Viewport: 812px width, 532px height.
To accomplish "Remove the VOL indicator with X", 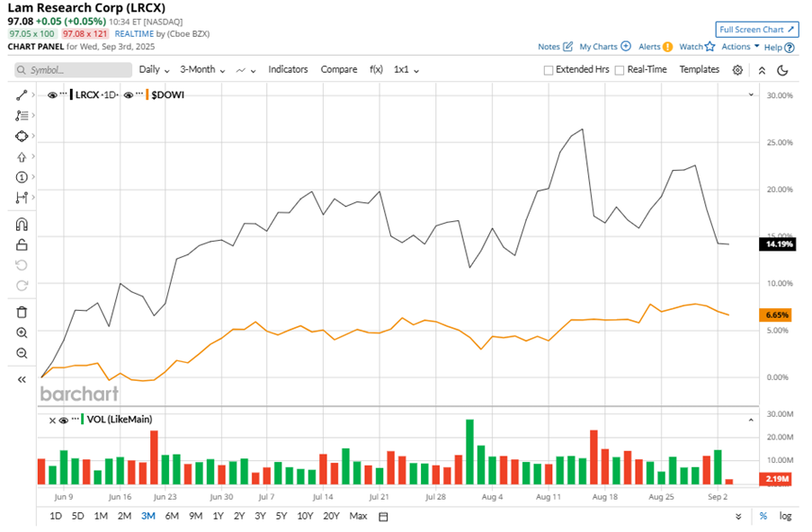I will tap(52, 421).
